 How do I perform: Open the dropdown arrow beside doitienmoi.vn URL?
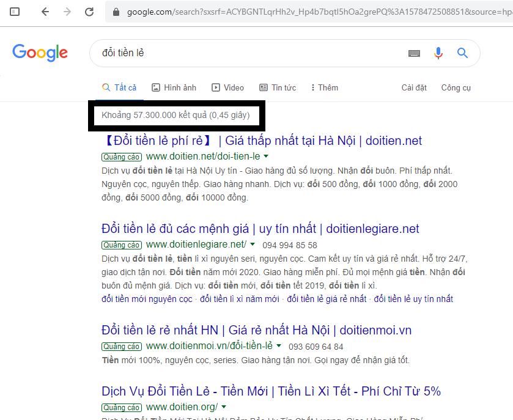281,347
